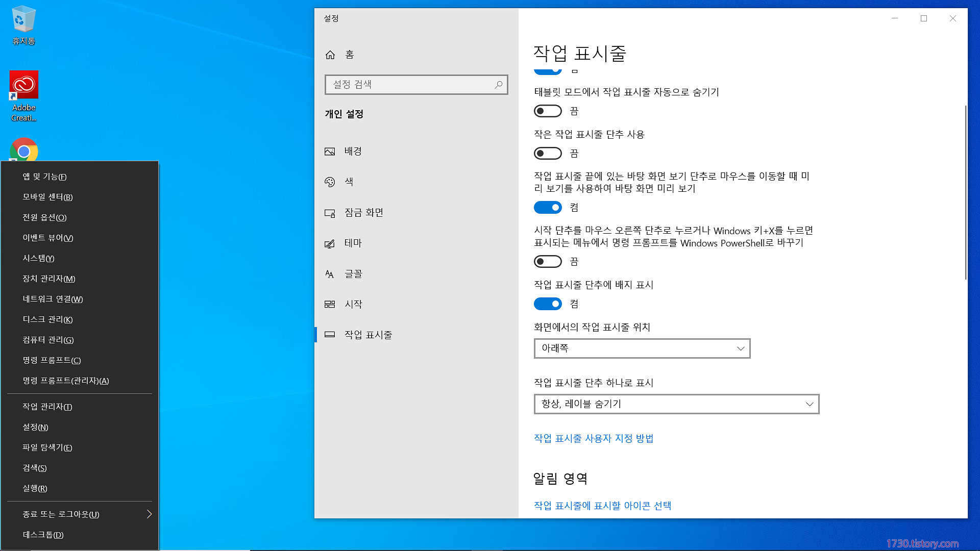This screenshot has width=980, height=551.
Task: Open taskbar location dropdown showing 아래쪽
Action: [642, 348]
